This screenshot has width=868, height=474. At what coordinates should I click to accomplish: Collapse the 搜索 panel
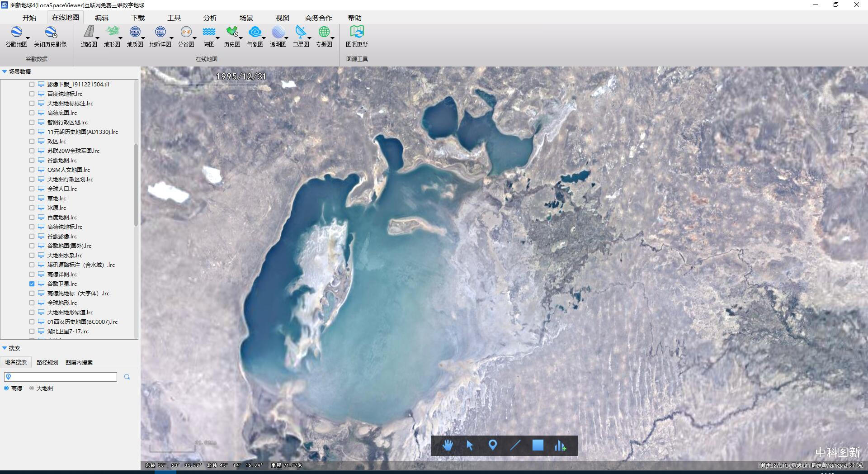click(x=5, y=348)
